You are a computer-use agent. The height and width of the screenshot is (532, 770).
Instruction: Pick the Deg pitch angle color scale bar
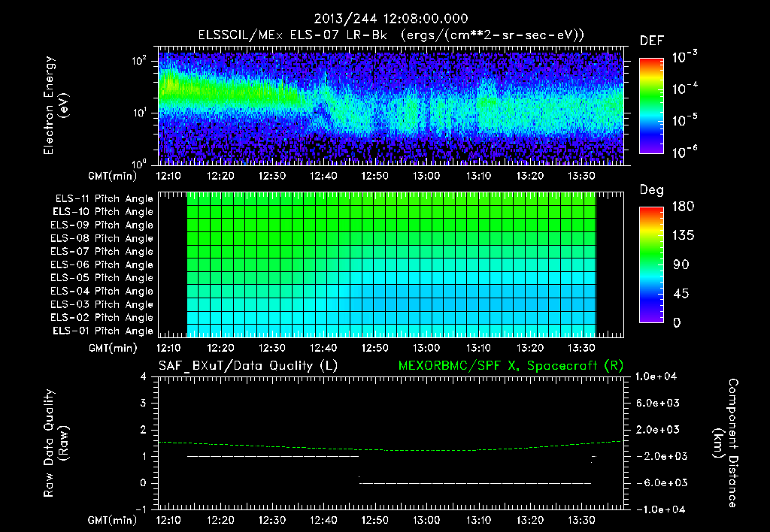pos(651,264)
